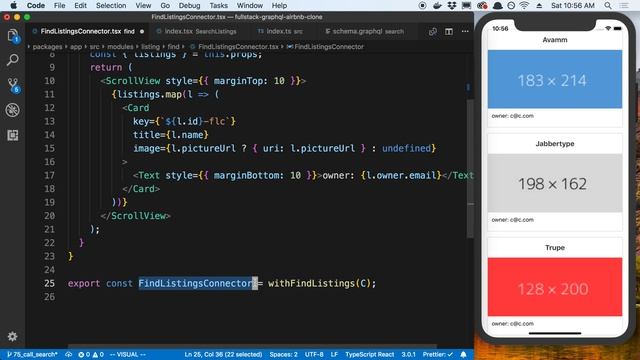The width and height of the screenshot is (640, 360).
Task: Change end of line sequence LF
Action: pos(334,354)
